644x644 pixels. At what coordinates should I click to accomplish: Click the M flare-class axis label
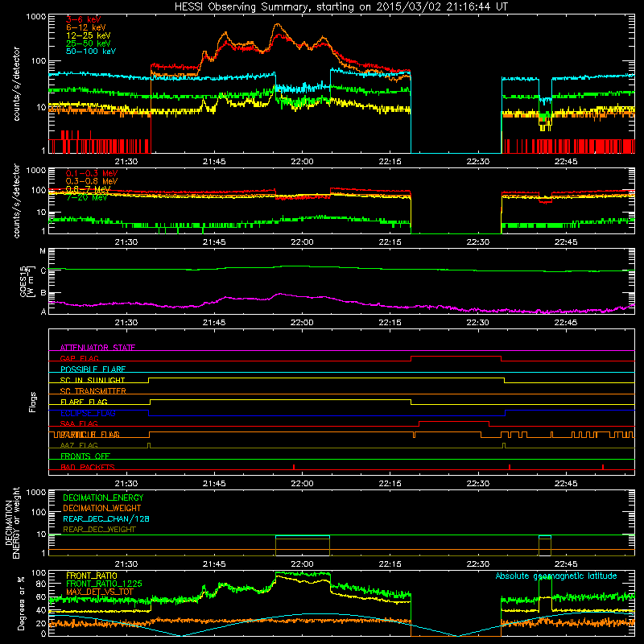click(x=43, y=251)
